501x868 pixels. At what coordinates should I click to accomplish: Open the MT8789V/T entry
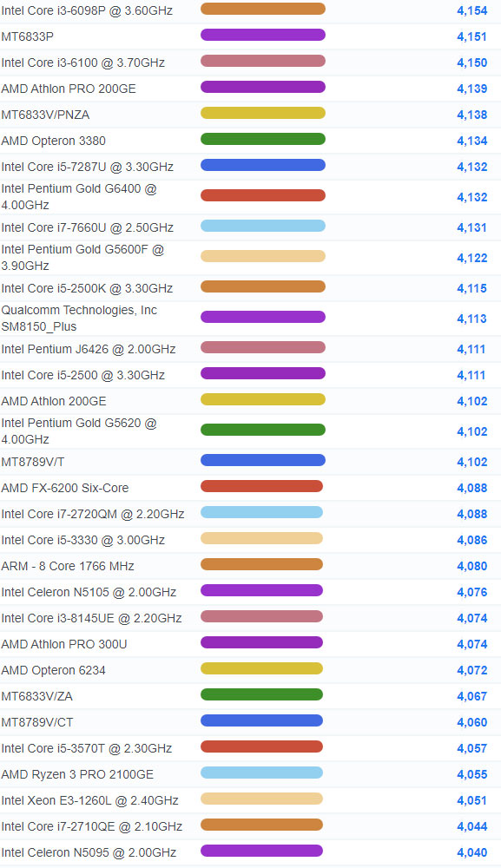(x=33, y=463)
